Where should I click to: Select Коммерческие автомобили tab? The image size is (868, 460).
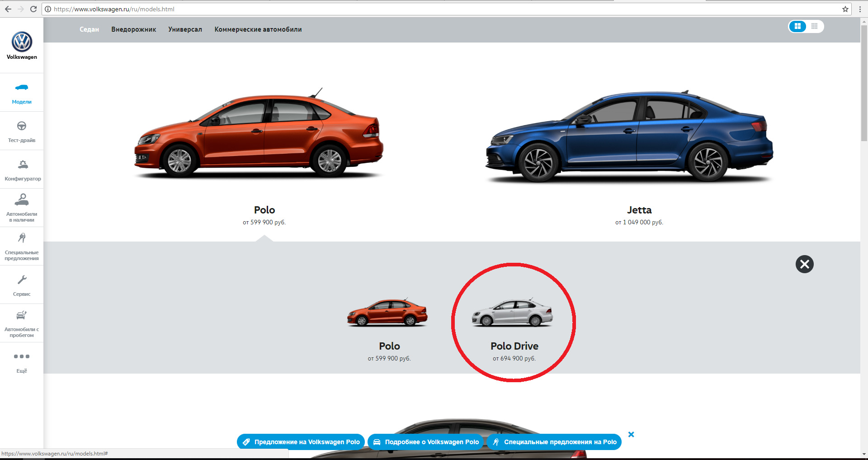tap(258, 29)
